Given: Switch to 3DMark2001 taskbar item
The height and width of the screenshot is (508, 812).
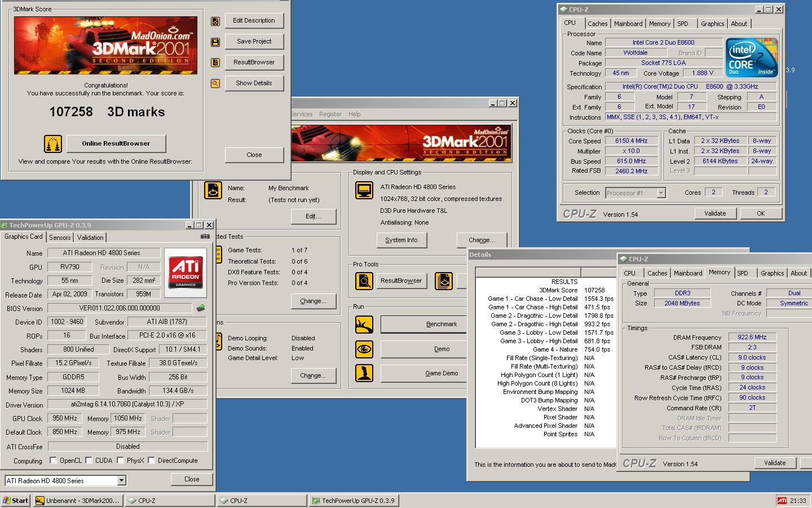Looking at the screenshot, I should [x=77, y=501].
